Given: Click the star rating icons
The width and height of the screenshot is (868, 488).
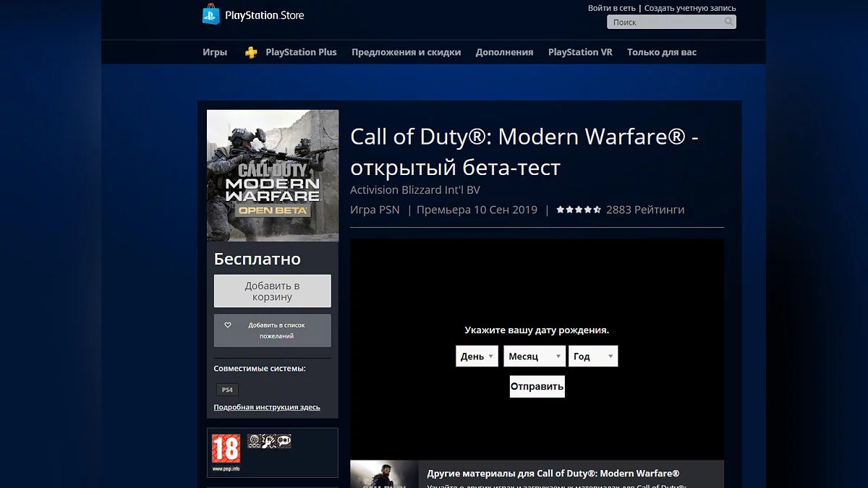Looking at the screenshot, I should click(578, 210).
